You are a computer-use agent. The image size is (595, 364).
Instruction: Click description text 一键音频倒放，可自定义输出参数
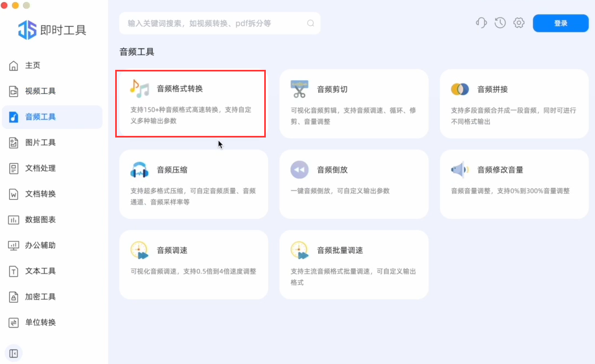pos(340,190)
